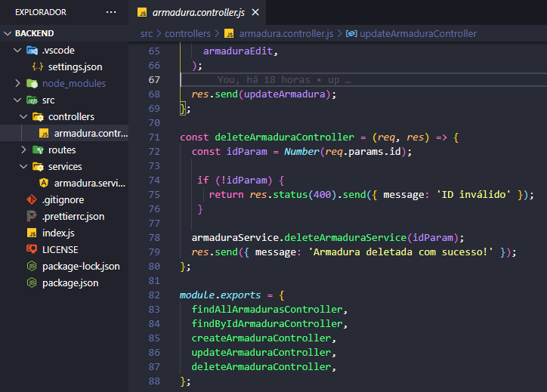
Task: Collapse the services folder chevron
Action: click(x=23, y=166)
